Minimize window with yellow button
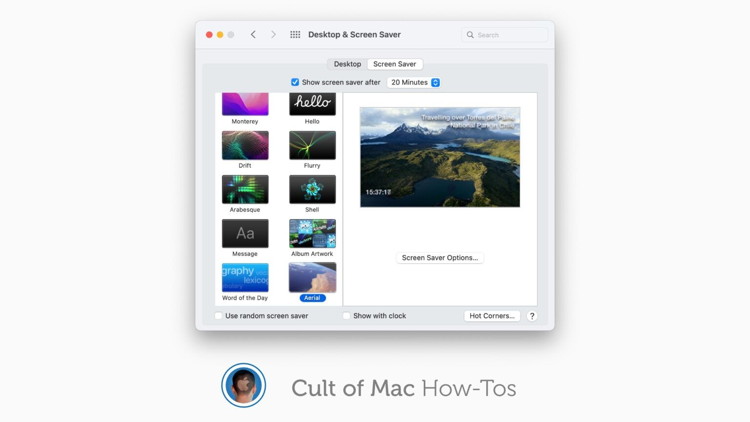 [x=220, y=34]
